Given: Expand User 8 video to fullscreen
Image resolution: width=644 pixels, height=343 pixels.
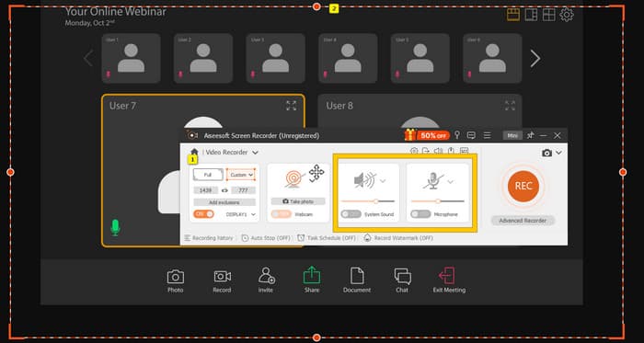Looking at the screenshot, I should (x=510, y=106).
